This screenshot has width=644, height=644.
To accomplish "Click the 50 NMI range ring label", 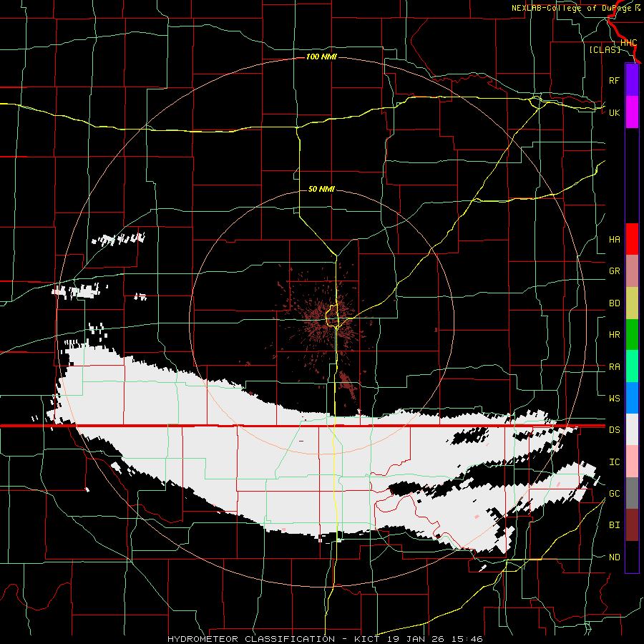I will click(x=321, y=189).
